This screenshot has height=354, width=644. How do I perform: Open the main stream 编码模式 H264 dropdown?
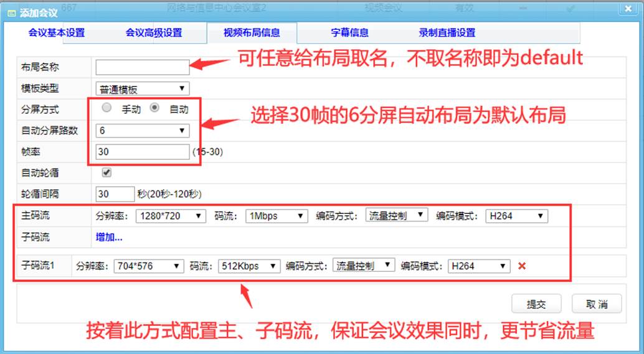(516, 216)
